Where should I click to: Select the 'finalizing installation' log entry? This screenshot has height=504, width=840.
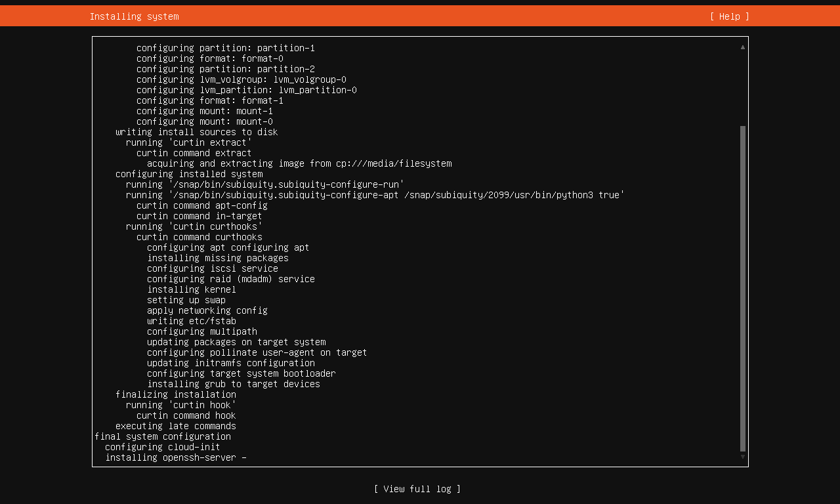click(x=176, y=394)
